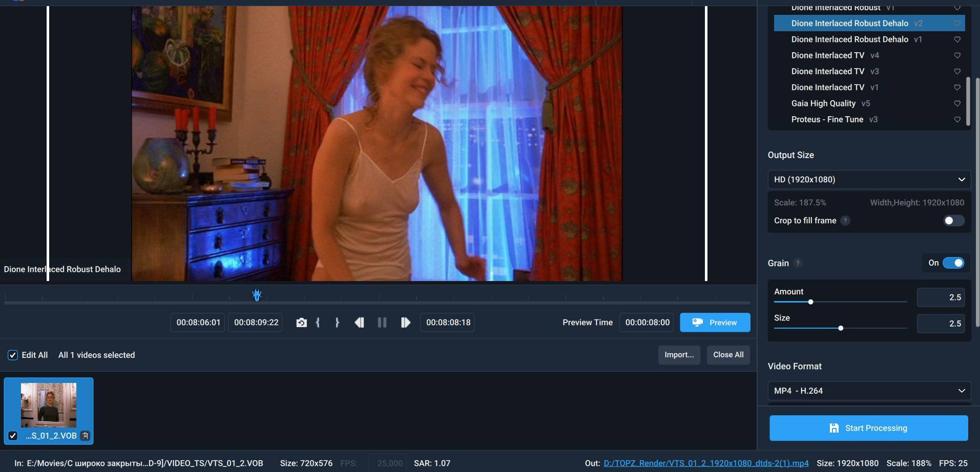This screenshot has width=980, height=472.
Task: Click Start Processing button
Action: pos(868,428)
